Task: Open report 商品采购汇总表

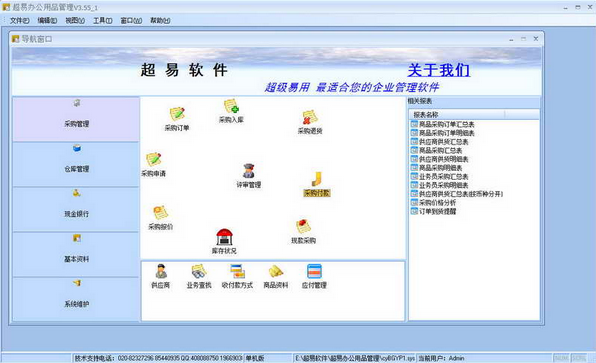Action: click(436, 150)
